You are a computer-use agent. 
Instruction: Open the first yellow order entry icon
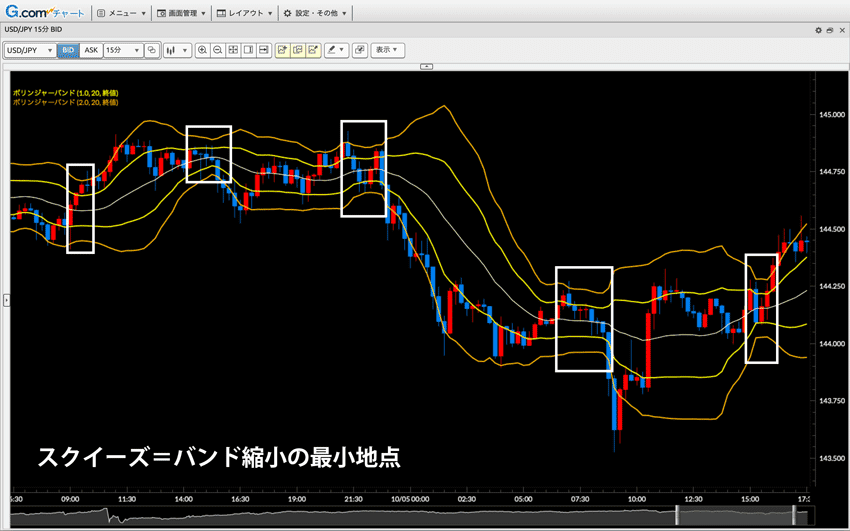[x=283, y=49]
